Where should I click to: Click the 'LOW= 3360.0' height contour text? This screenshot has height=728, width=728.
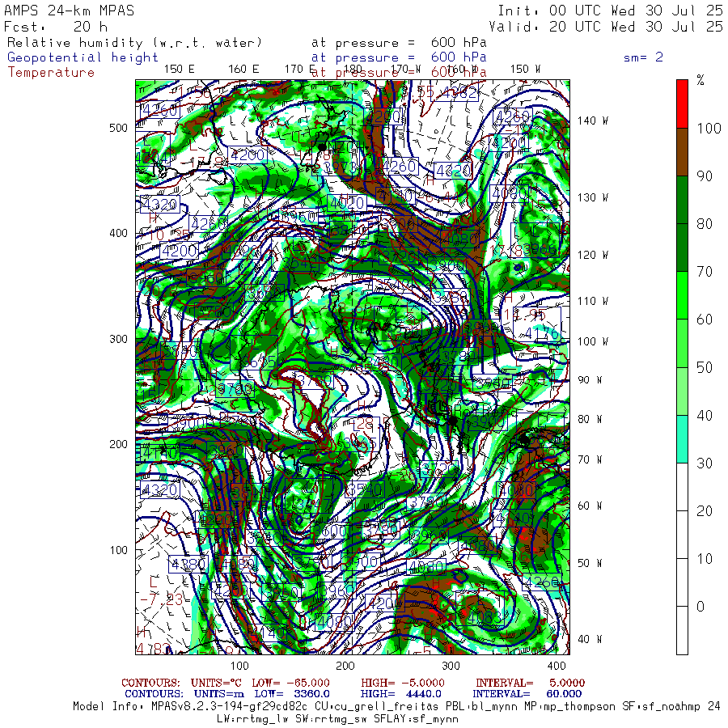292,694
